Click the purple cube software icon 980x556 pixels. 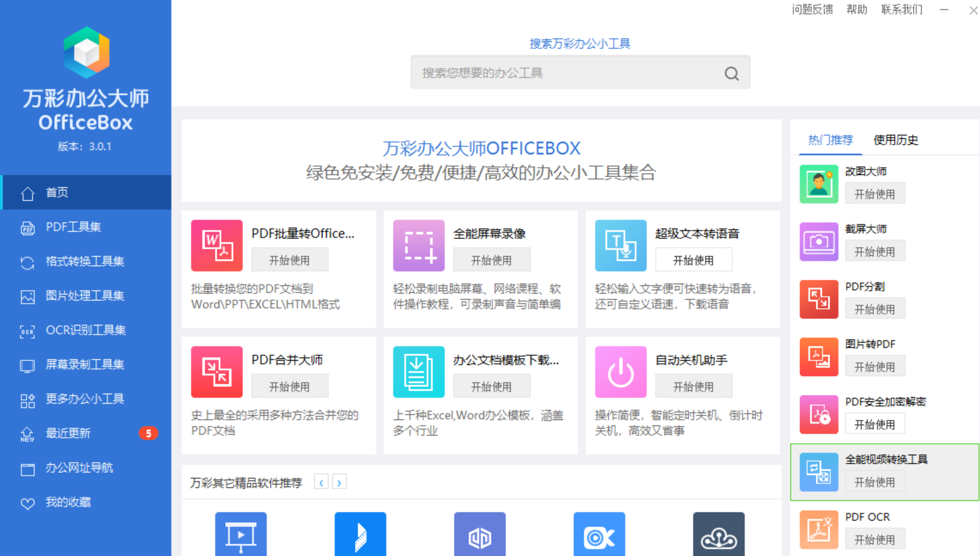click(480, 534)
